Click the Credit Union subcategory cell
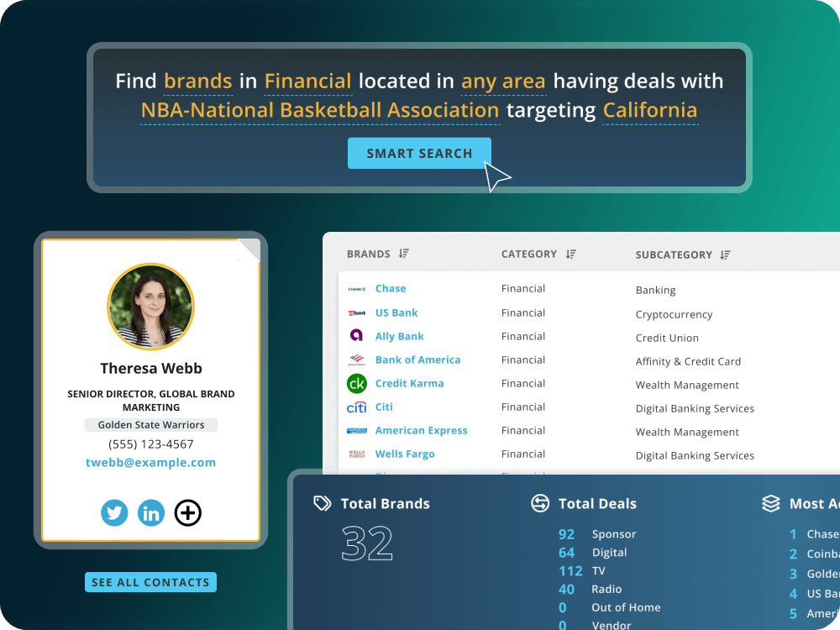 point(667,338)
